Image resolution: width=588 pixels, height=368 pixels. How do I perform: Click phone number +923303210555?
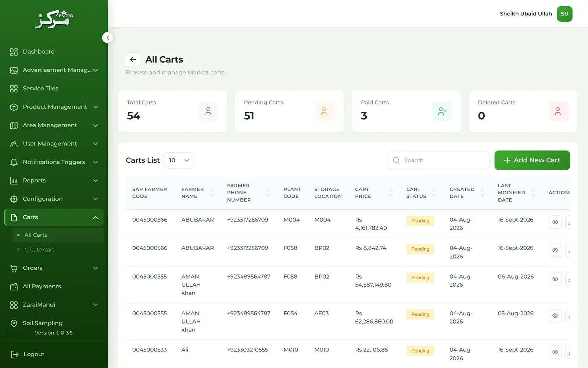[x=247, y=350]
